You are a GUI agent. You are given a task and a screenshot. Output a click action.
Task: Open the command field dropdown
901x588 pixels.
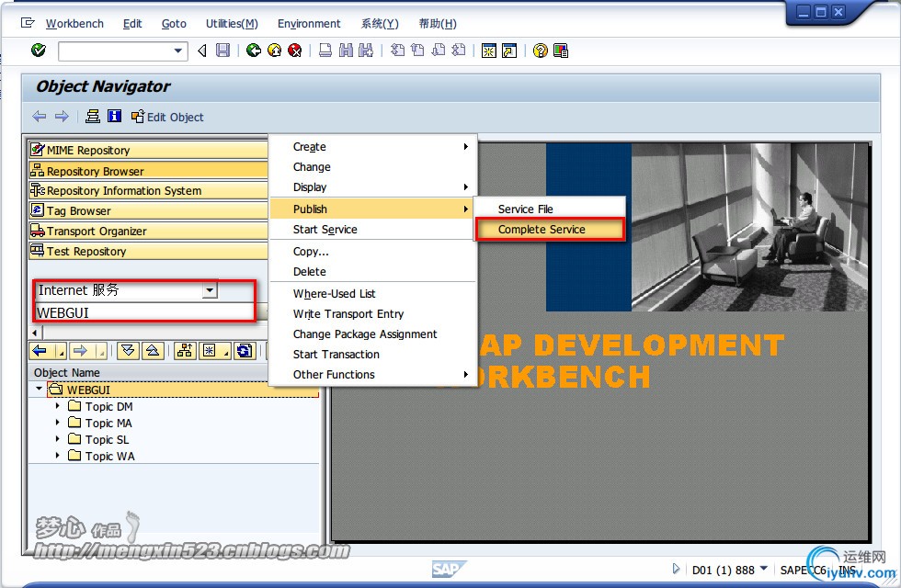(x=178, y=51)
